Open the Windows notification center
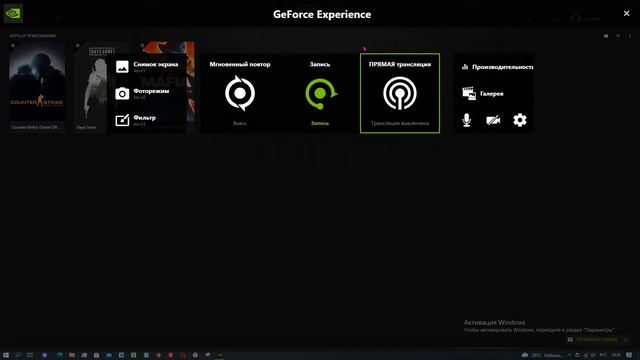The width and height of the screenshot is (640, 360). 629,355
